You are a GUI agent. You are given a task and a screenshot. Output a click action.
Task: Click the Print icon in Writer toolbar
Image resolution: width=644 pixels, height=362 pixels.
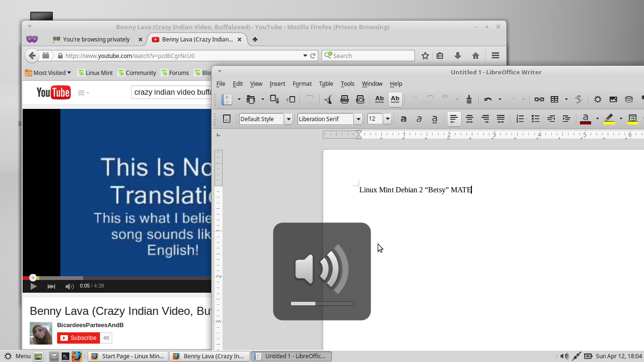pyautogui.click(x=345, y=99)
